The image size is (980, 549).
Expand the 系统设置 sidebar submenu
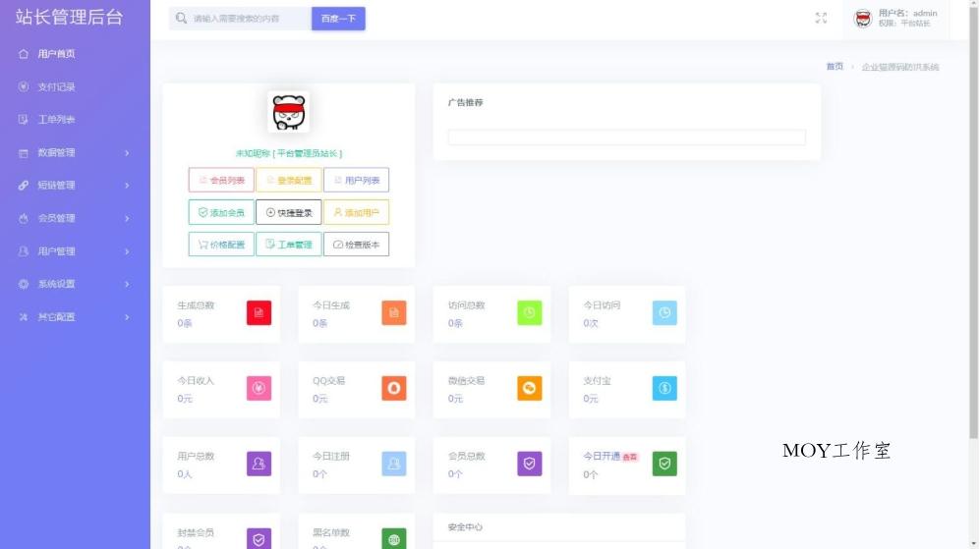click(75, 284)
